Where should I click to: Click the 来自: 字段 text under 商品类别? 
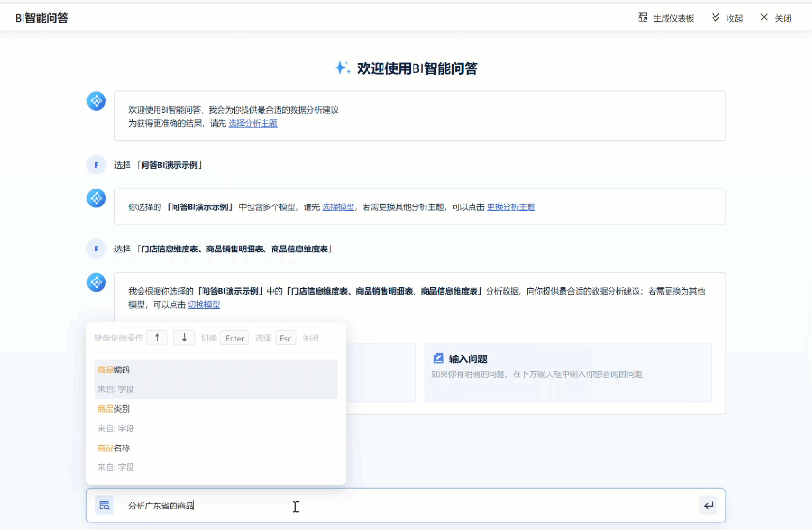coord(115,429)
